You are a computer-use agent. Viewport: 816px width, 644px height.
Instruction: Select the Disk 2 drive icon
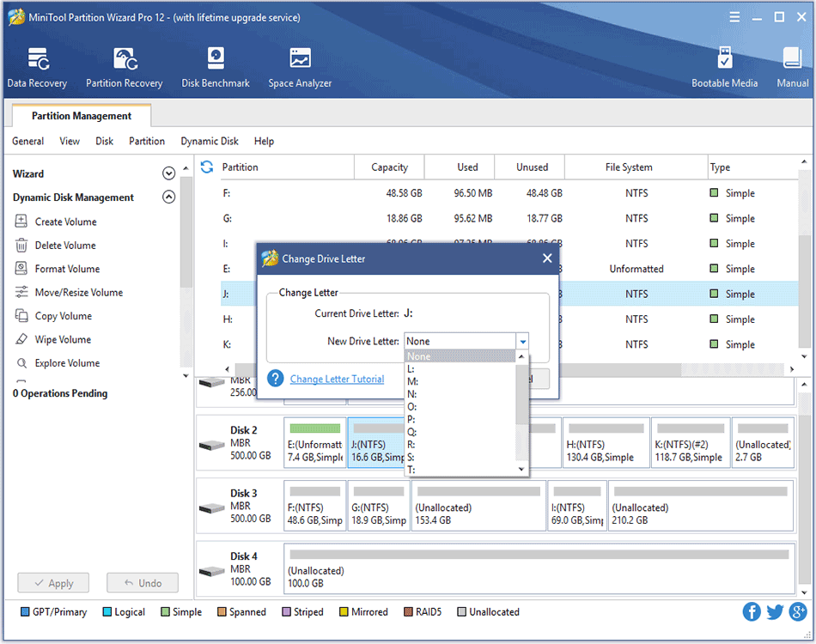coord(212,446)
